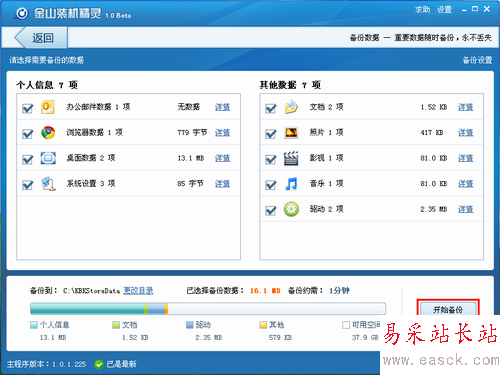Click the 无数据 text for office mail
This screenshot has height=375, width=500.
click(x=189, y=107)
